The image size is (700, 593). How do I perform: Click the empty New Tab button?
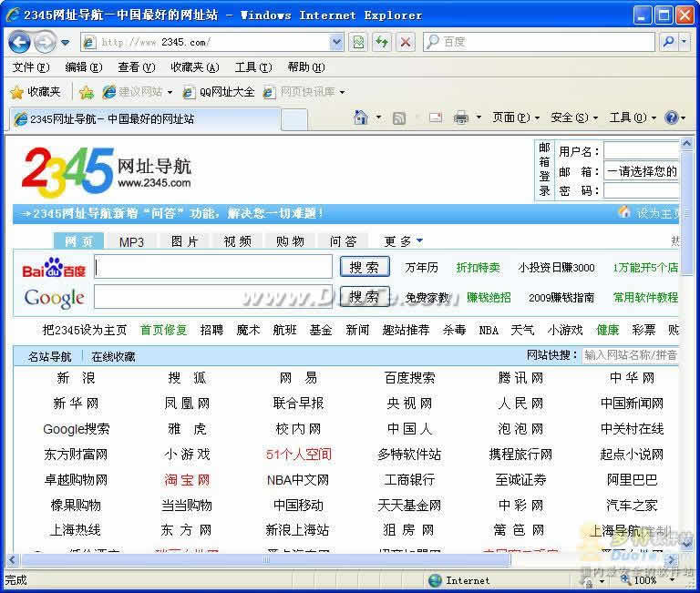tap(293, 119)
